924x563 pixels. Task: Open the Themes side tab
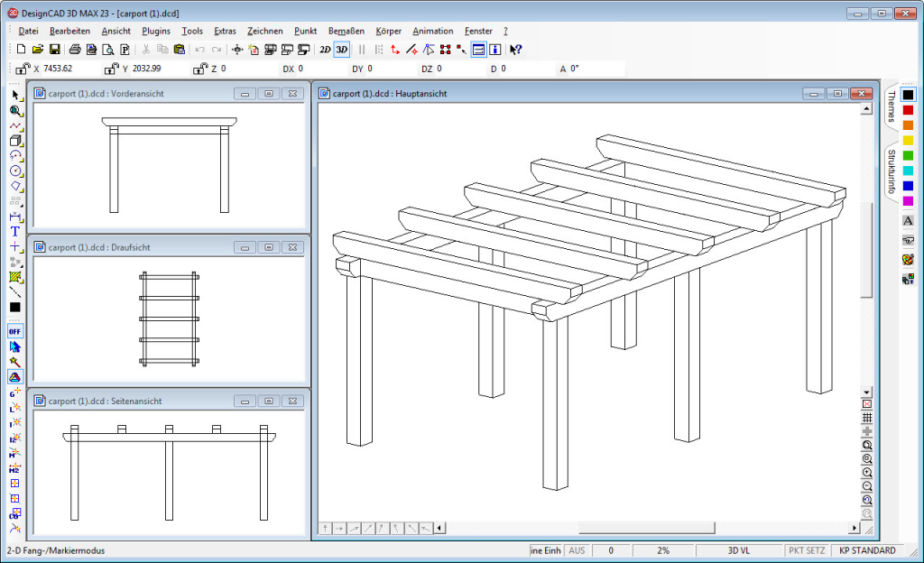(891, 107)
